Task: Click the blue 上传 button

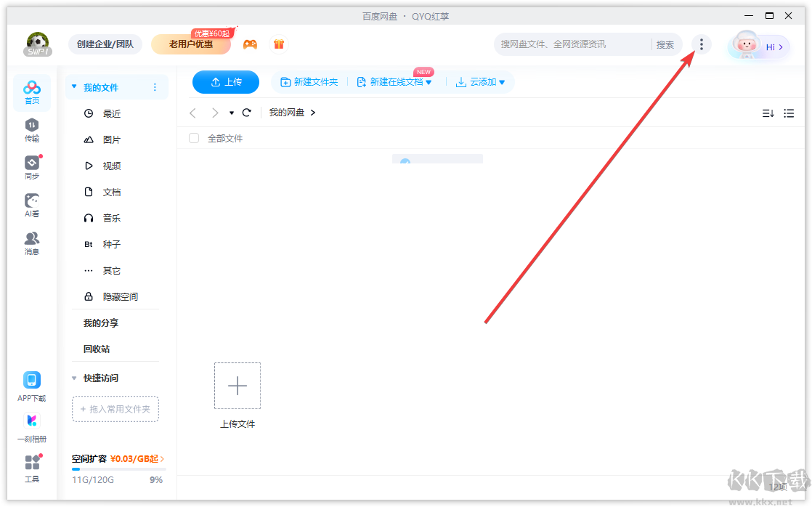Action: tap(226, 82)
